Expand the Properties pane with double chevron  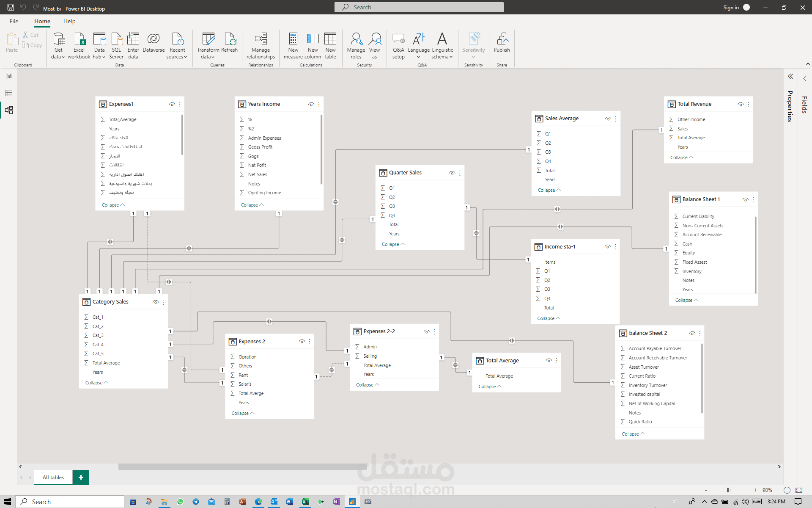(x=790, y=76)
